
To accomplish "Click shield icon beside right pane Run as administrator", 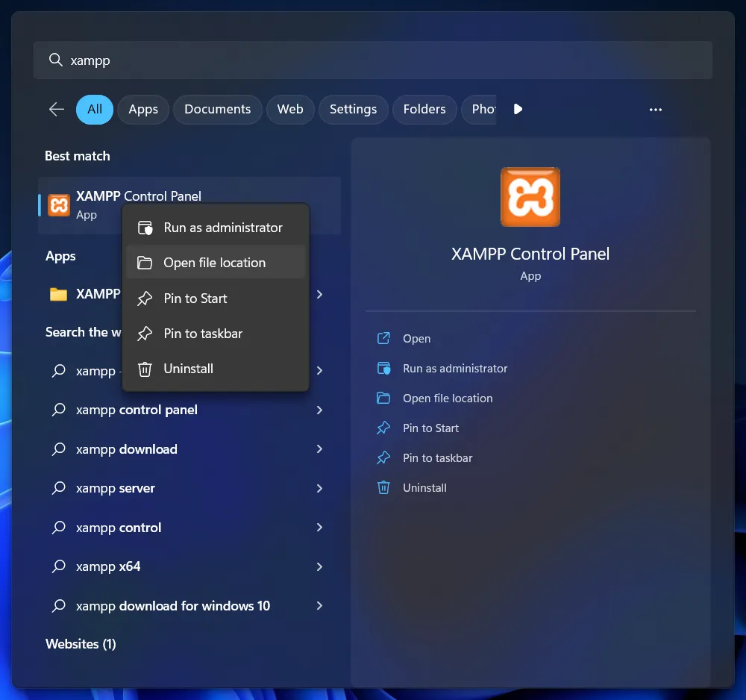I will click(383, 369).
